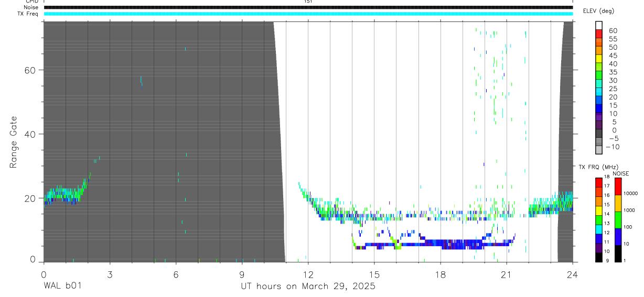Pick the yellow segment of ELEV color bar
This screenshot has height=297, width=644.
click(x=599, y=59)
